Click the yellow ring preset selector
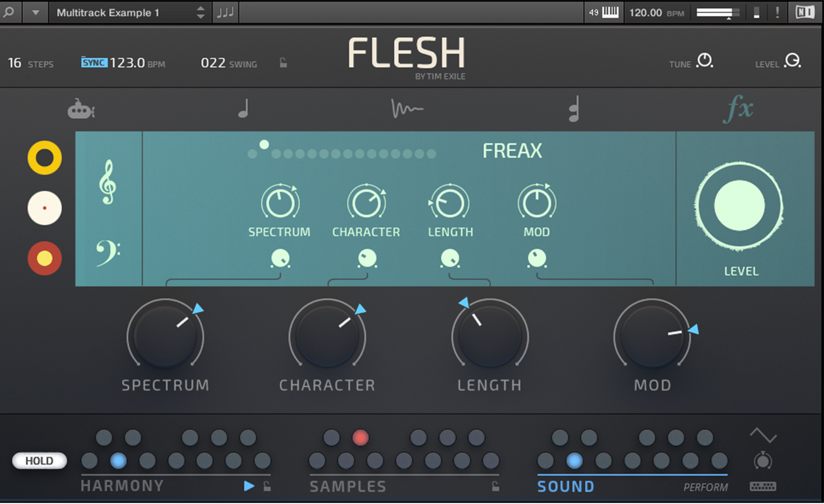Screen dimensions: 824x504 pyautogui.click(x=45, y=158)
